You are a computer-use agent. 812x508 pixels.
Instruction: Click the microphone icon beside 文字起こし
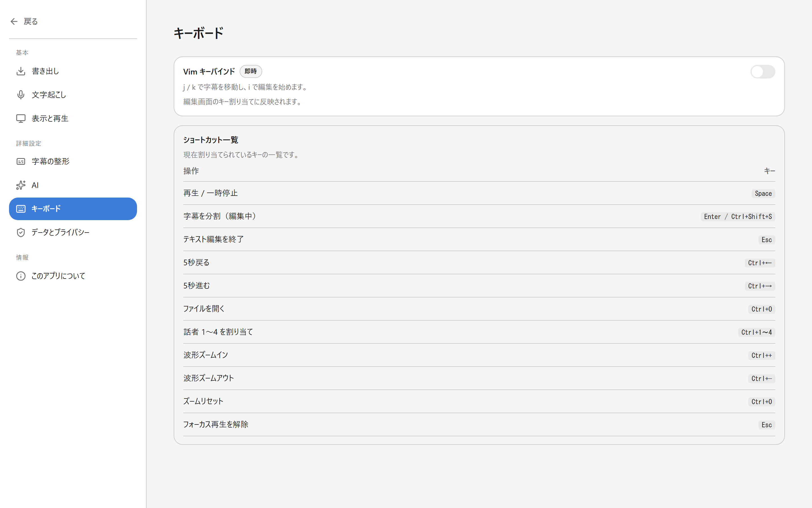tap(21, 95)
